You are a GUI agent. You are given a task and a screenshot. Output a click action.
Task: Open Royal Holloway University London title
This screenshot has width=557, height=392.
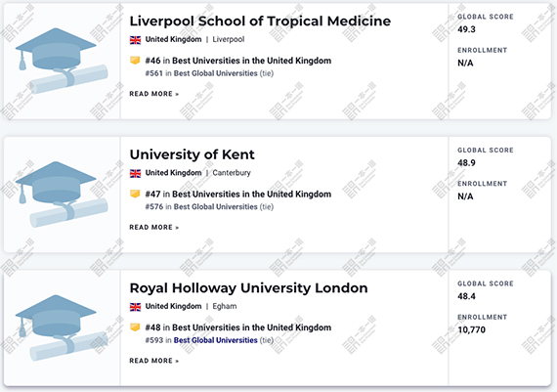tap(248, 288)
